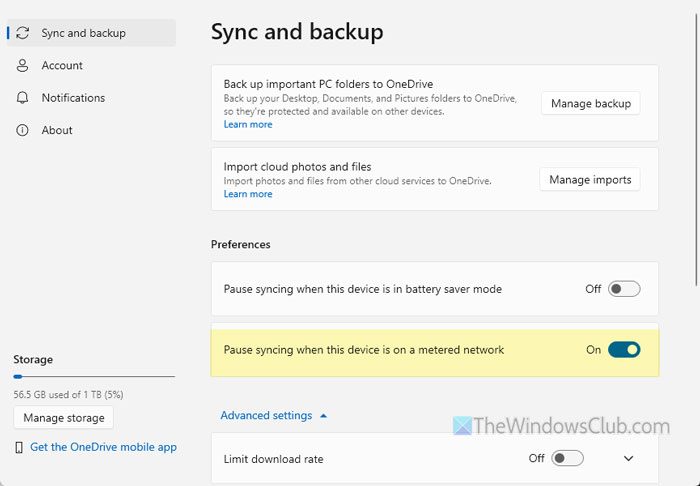Follow the Get the OneDrive mobile app link

tap(103, 447)
